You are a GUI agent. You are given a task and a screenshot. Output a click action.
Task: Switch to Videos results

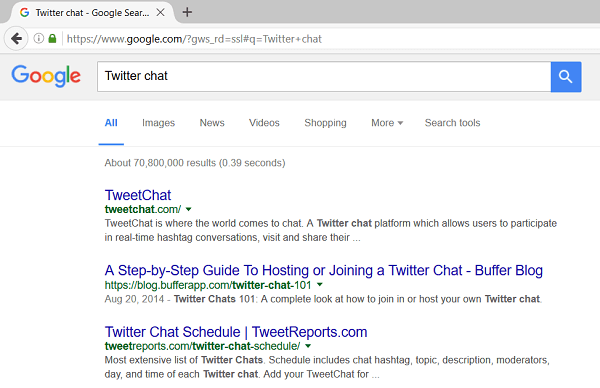[264, 123]
